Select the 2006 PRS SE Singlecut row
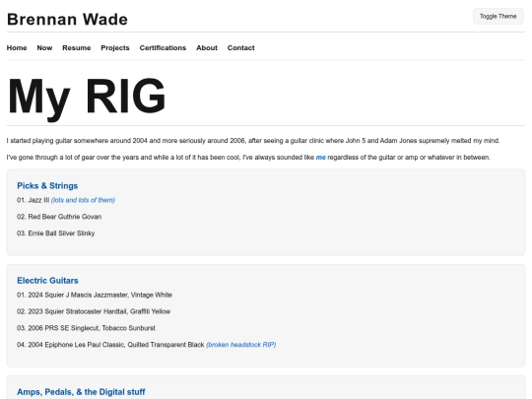The image size is (532, 399). 86,328
